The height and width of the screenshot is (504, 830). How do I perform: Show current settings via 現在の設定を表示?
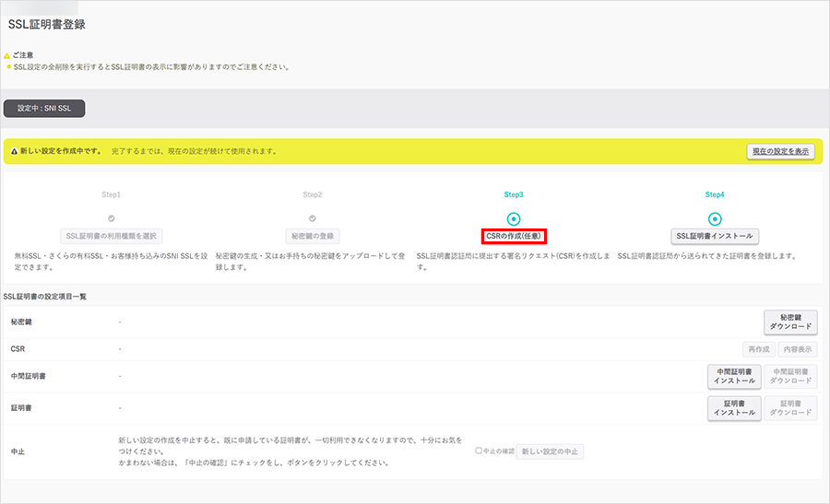pyautogui.click(x=780, y=151)
